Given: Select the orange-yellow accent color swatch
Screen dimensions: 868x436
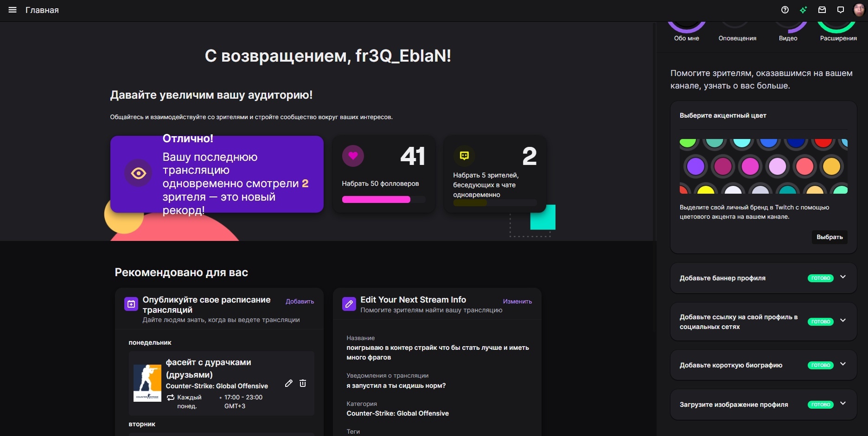Looking at the screenshot, I should click(832, 166).
